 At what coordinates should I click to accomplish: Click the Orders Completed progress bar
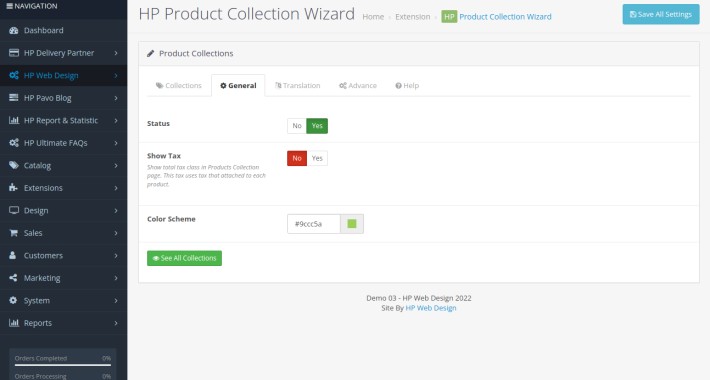tap(62, 365)
